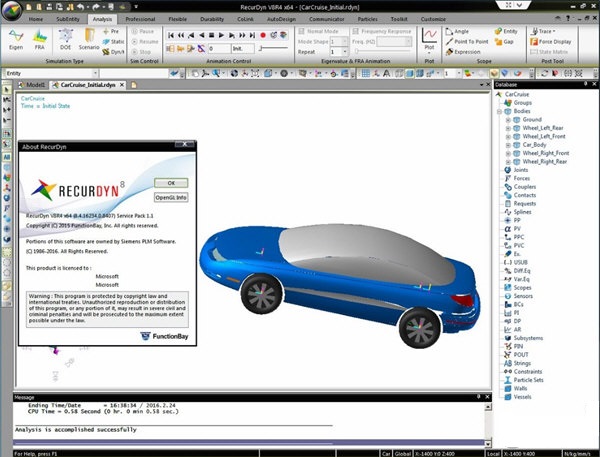This screenshot has width=600, height=457.
Task: Collapse the Bodies tree node
Action: coord(499,111)
